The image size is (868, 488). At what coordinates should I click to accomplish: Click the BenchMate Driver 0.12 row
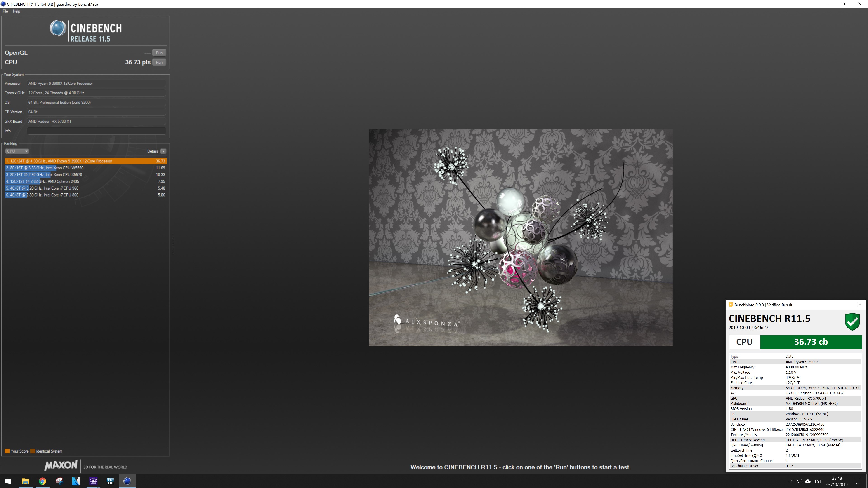[x=795, y=466]
